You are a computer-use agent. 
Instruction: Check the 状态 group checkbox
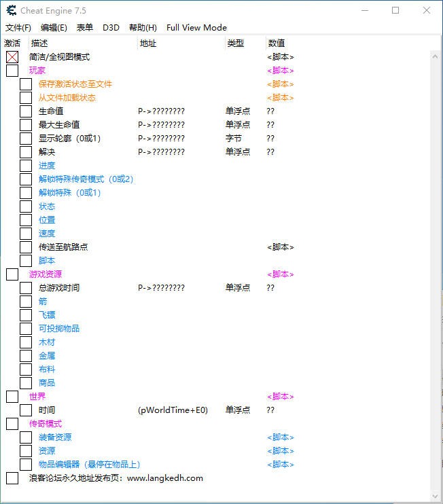26,206
